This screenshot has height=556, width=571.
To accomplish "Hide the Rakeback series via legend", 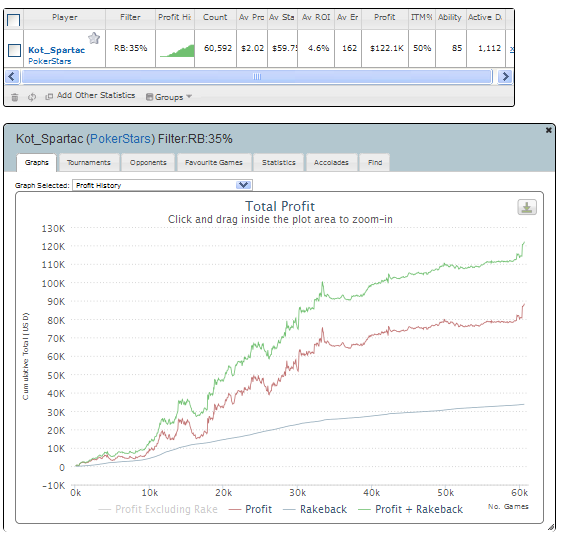I will pos(315,509).
